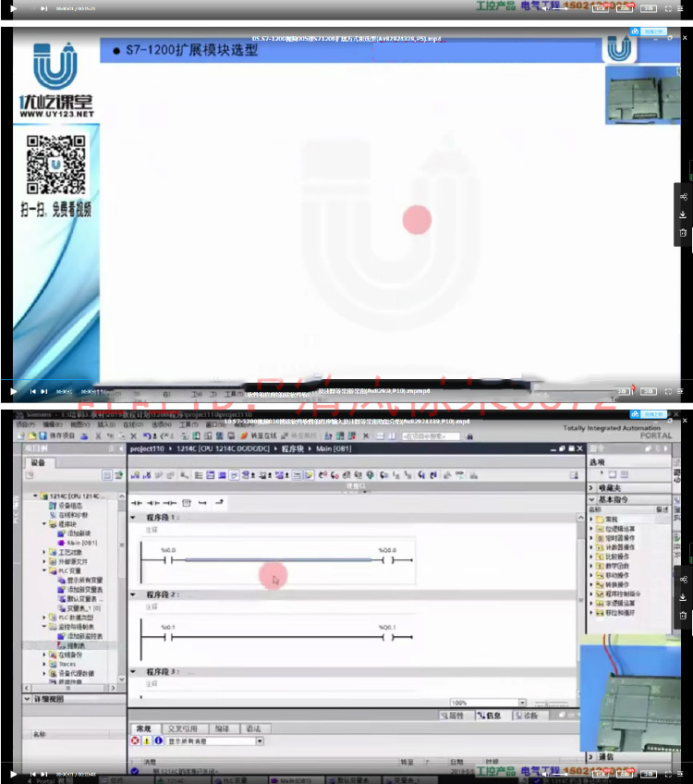Click the error filter icon in the message panel
This screenshot has width=693, height=784.
[x=135, y=741]
